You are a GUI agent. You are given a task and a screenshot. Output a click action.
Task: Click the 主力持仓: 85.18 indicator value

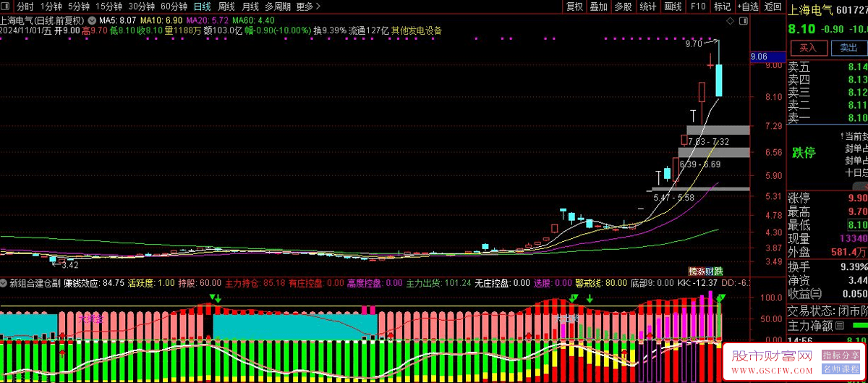coord(255,283)
